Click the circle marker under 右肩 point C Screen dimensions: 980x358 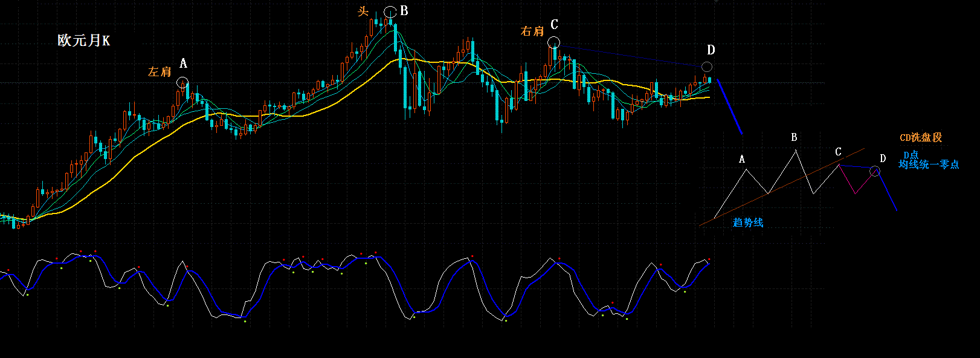[x=554, y=43]
